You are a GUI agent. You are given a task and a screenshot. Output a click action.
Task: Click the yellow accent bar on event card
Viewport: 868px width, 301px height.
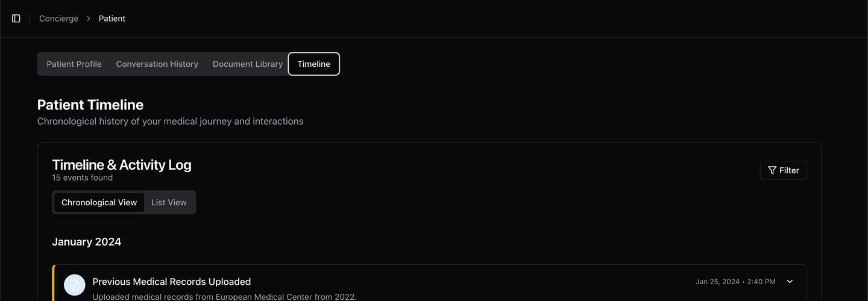54,284
